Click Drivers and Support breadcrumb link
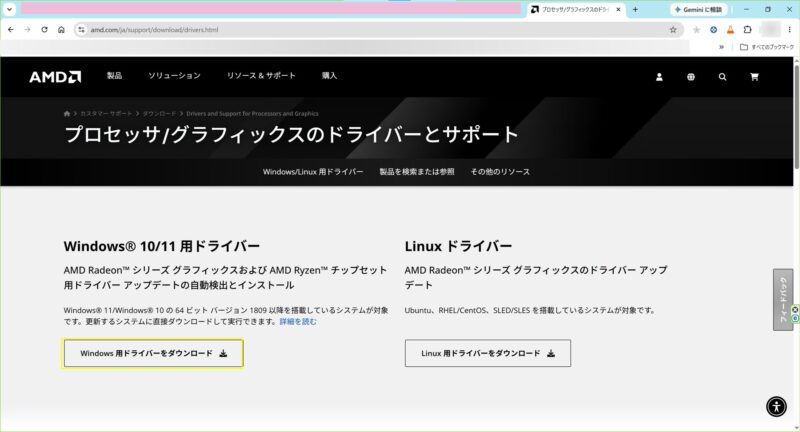Image resolution: width=800 pixels, height=432 pixels. pyautogui.click(x=252, y=114)
